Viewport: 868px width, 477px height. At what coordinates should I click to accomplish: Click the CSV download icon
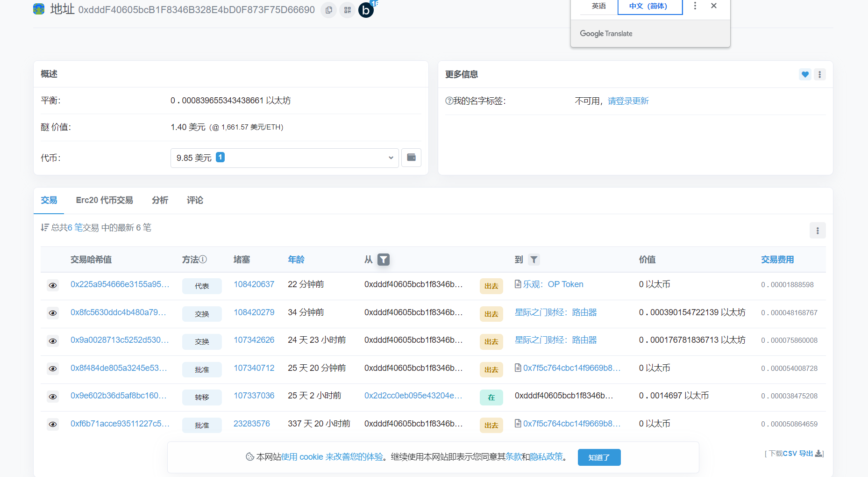coord(819,453)
